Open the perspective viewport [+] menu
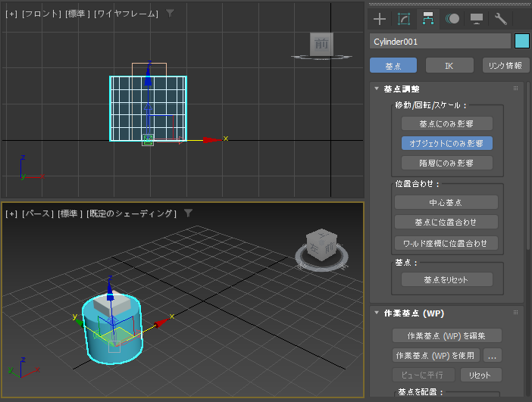 point(11,214)
